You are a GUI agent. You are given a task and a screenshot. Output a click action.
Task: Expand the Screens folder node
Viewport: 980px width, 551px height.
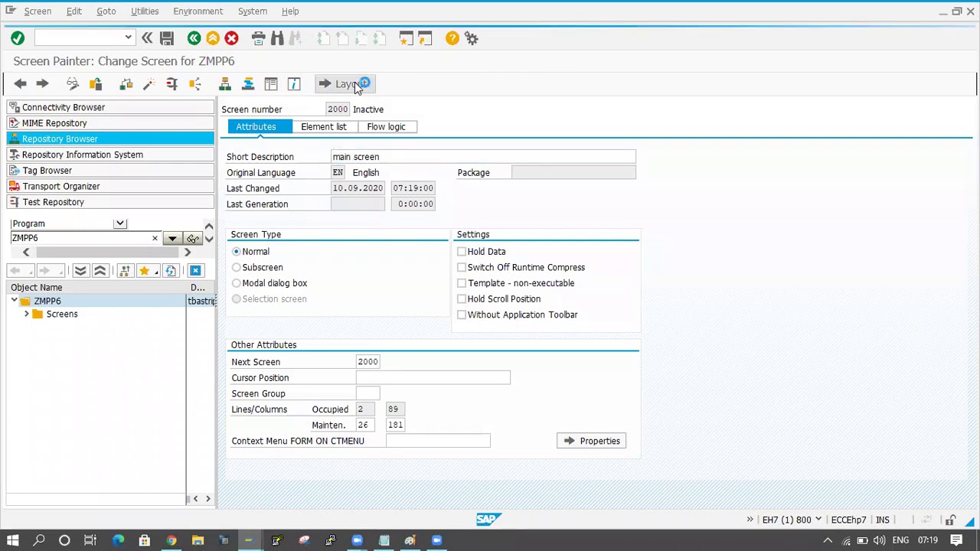coord(27,314)
